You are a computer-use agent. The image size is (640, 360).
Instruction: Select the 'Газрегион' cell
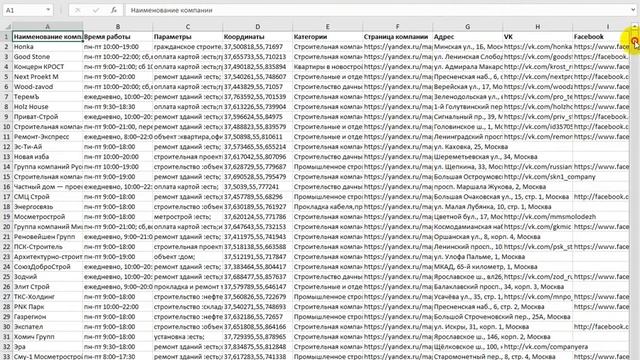[48, 317]
